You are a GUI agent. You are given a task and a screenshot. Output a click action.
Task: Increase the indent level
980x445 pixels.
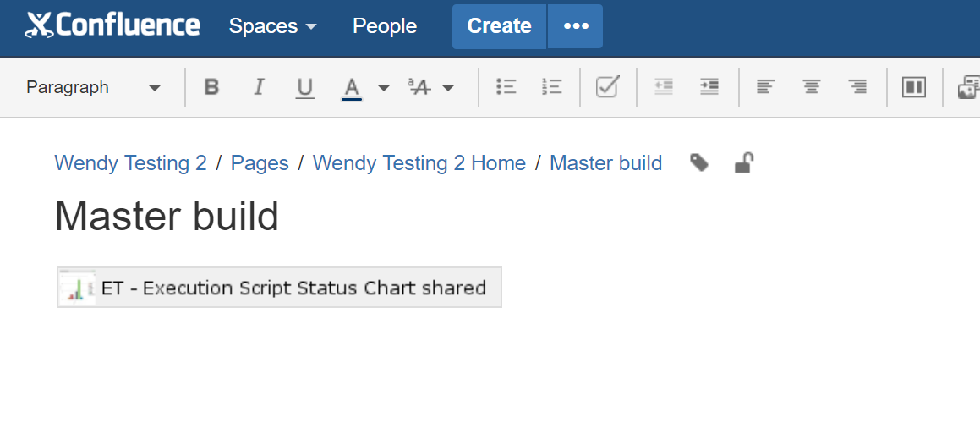click(709, 87)
